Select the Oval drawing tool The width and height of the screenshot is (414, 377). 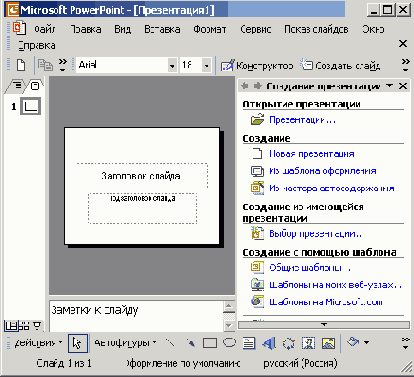(229, 343)
